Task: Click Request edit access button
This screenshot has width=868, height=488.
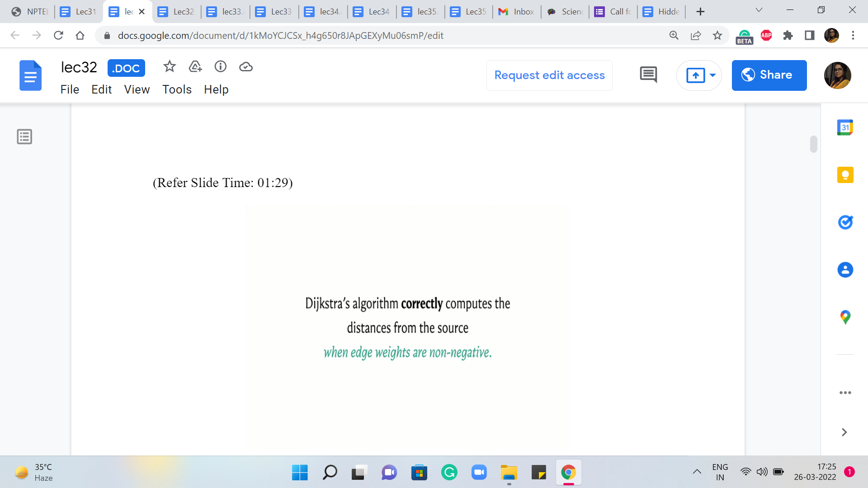Action: 549,75
